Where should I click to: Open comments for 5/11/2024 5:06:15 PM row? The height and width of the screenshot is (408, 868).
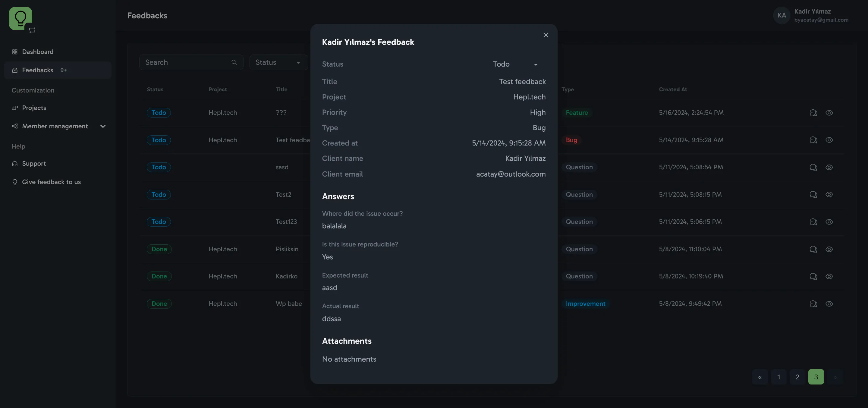813,222
